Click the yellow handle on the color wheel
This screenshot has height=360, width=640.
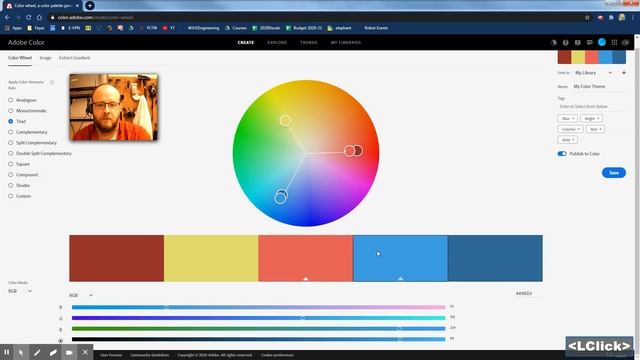pos(285,120)
